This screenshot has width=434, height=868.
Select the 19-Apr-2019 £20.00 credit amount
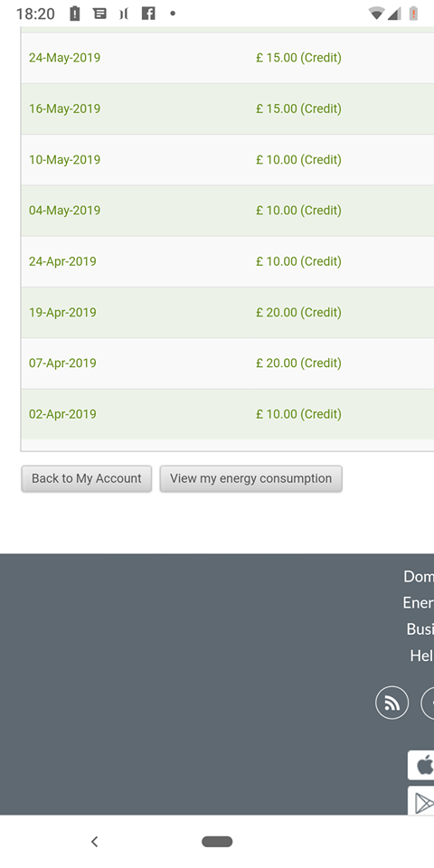[x=298, y=312]
